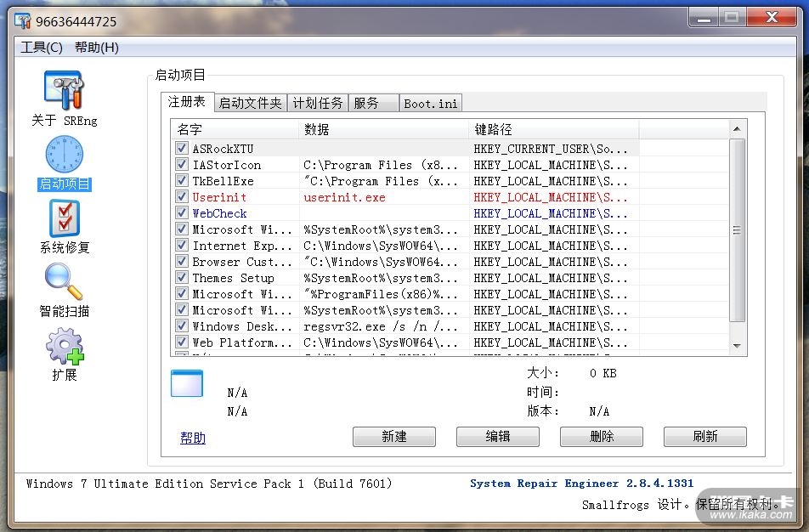
Task: Open the 帮助(H) menu
Action: (97, 48)
